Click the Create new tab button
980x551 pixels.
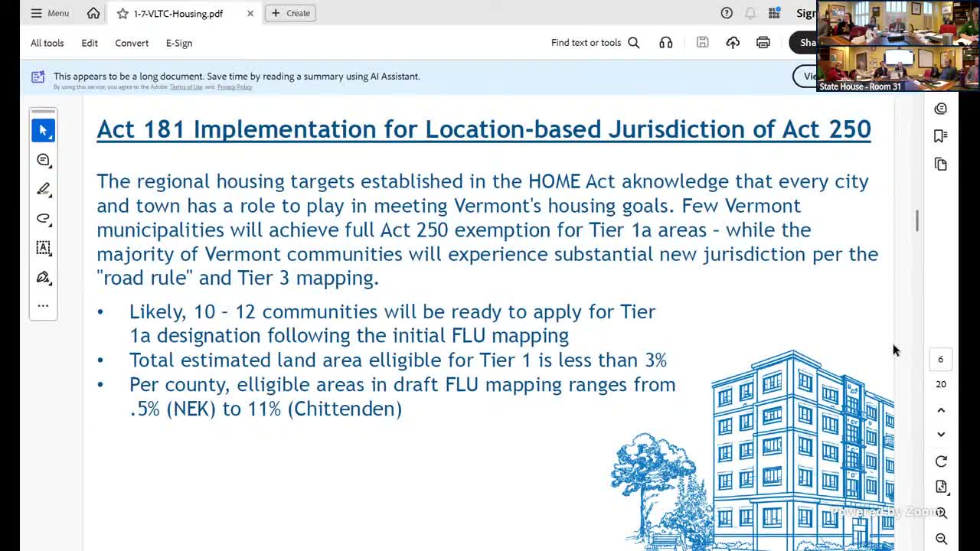coord(290,13)
